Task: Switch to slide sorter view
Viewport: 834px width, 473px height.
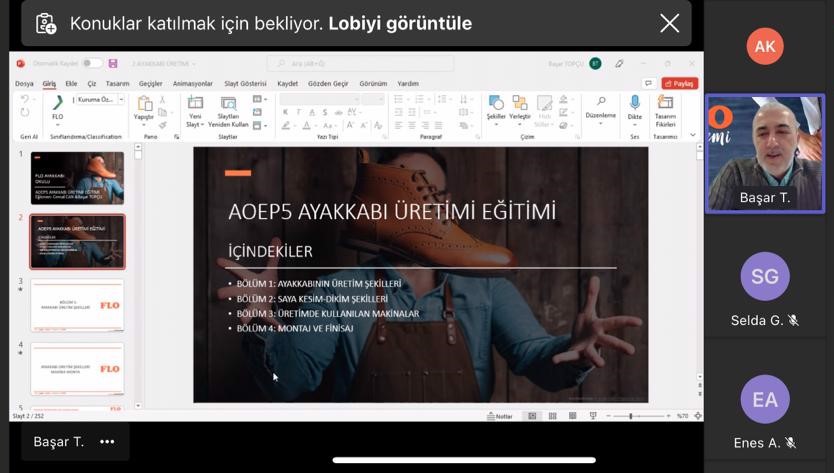Action: tap(550, 416)
